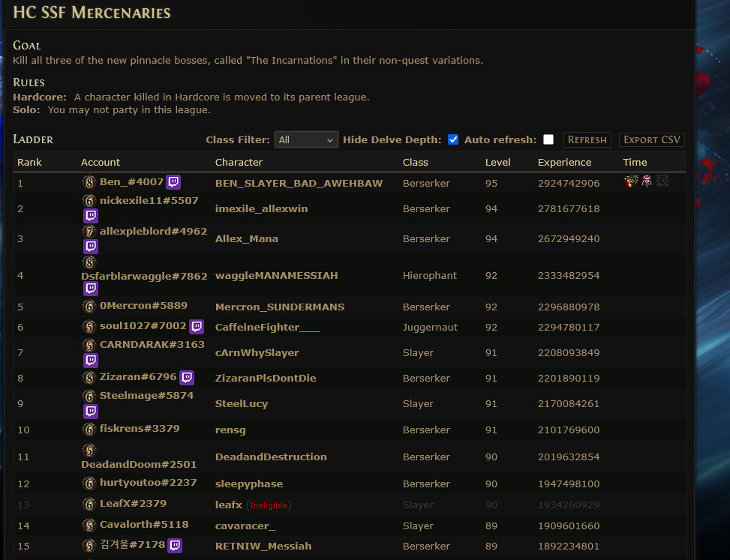Click the Class column header
Image resolution: width=730 pixels, height=560 pixels.
click(x=416, y=163)
